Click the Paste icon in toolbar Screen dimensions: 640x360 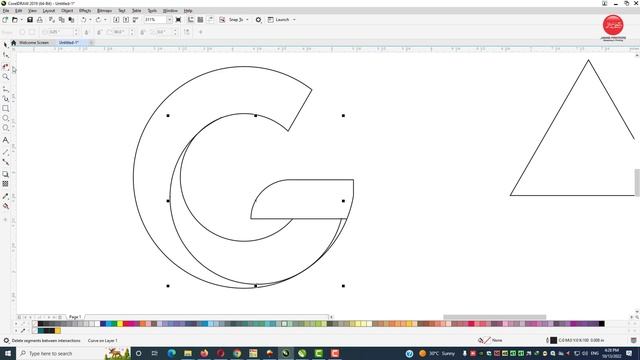(x=71, y=20)
